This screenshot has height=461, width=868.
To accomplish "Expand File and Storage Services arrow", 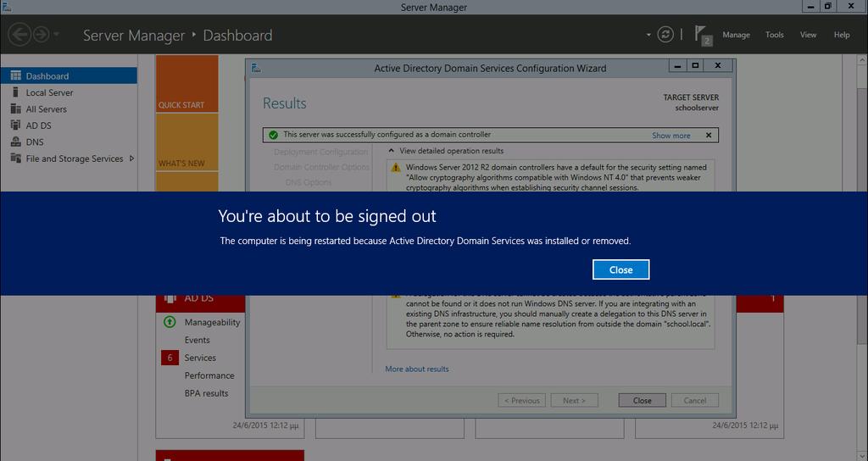I will point(131,158).
